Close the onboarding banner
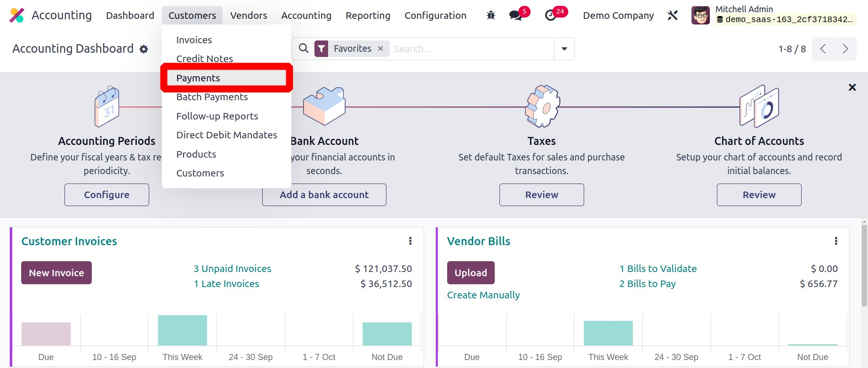This screenshot has height=368, width=868. pos(852,88)
